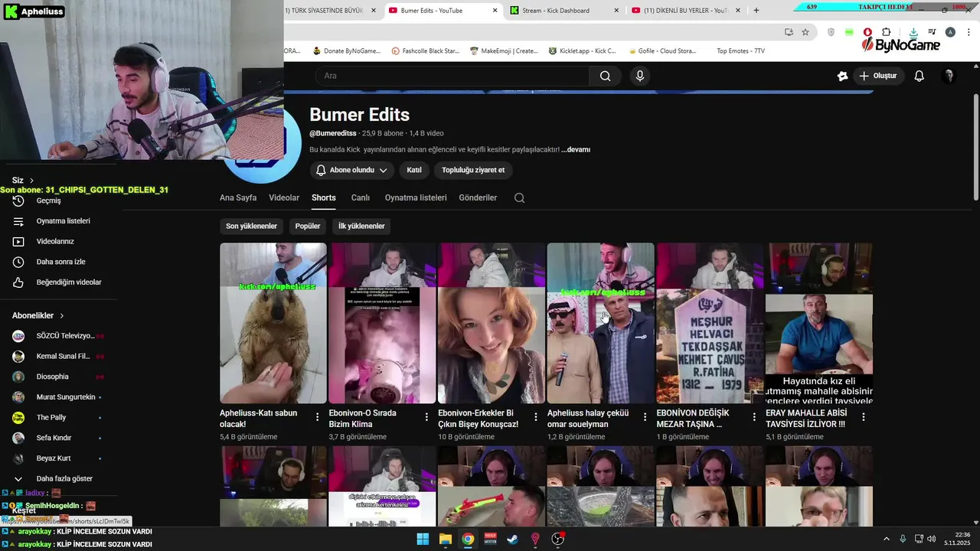980x551 pixels.
Task: Select the Shorts channel tab
Action: pos(324,197)
